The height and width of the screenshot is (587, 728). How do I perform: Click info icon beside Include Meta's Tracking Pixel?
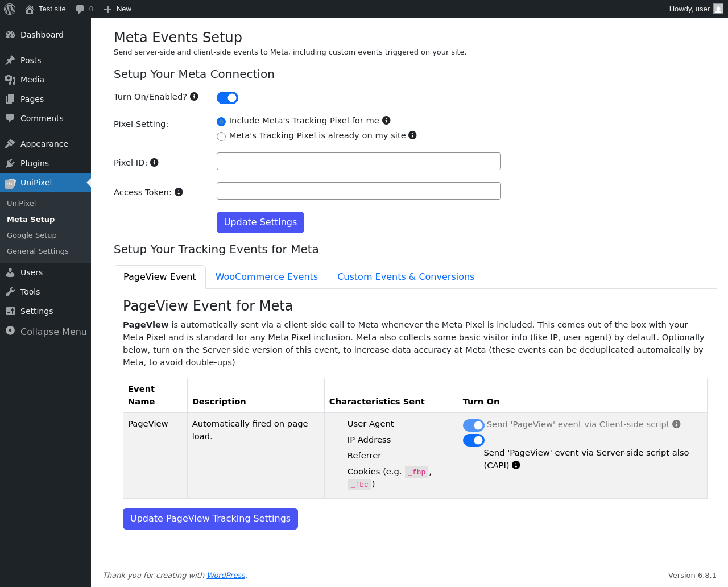386,120
